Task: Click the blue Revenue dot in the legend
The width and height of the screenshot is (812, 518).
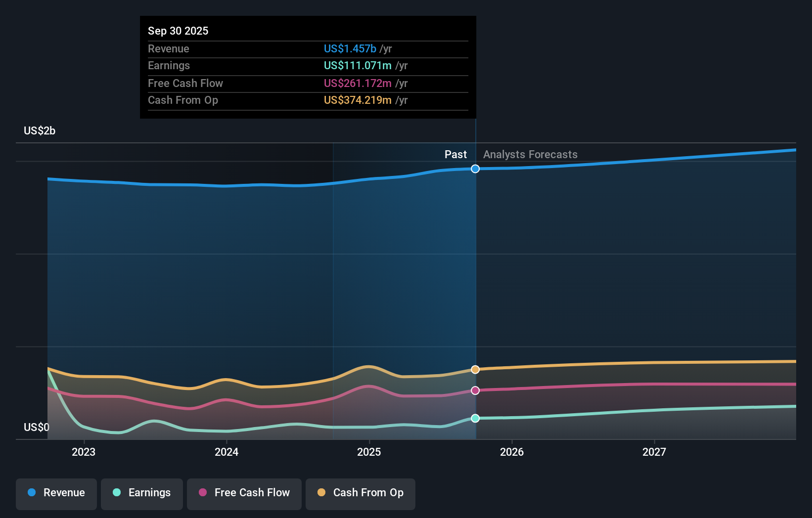Action: (x=32, y=493)
